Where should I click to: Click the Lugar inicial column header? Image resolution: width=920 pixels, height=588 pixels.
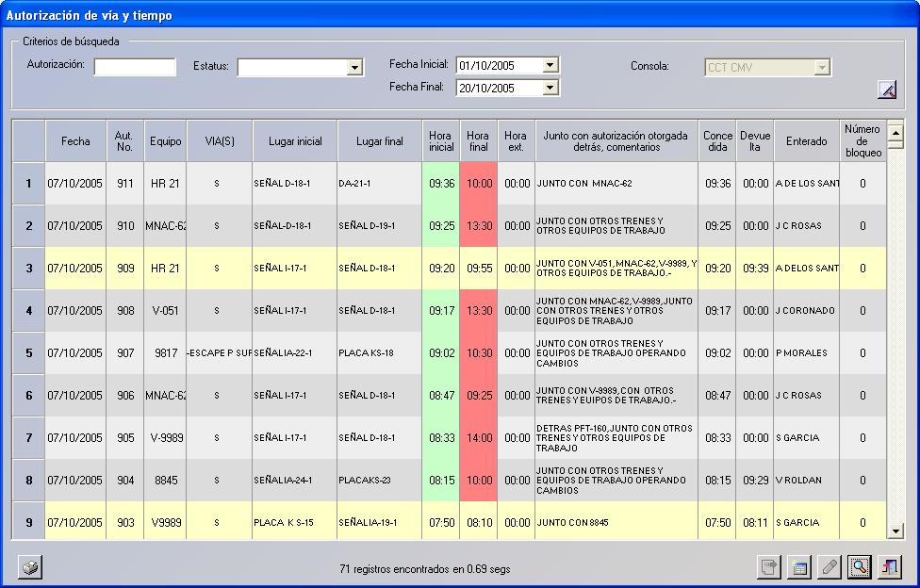click(295, 140)
